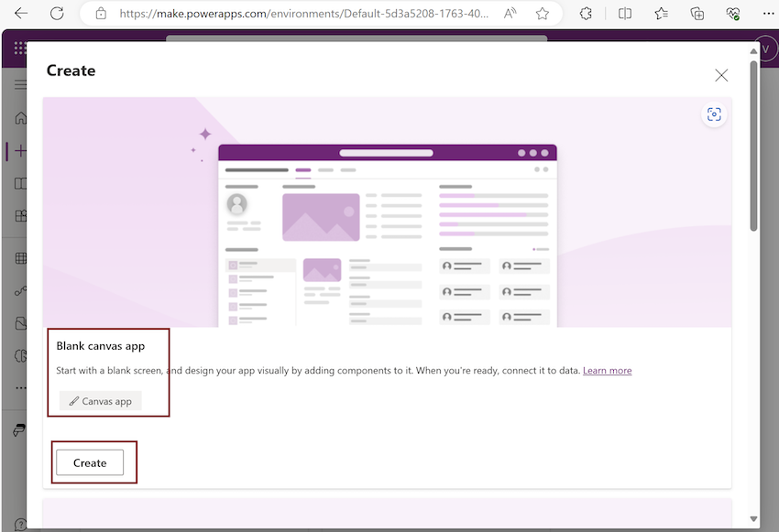
Task: Click the visual search icon on the preview image
Action: [x=714, y=114]
